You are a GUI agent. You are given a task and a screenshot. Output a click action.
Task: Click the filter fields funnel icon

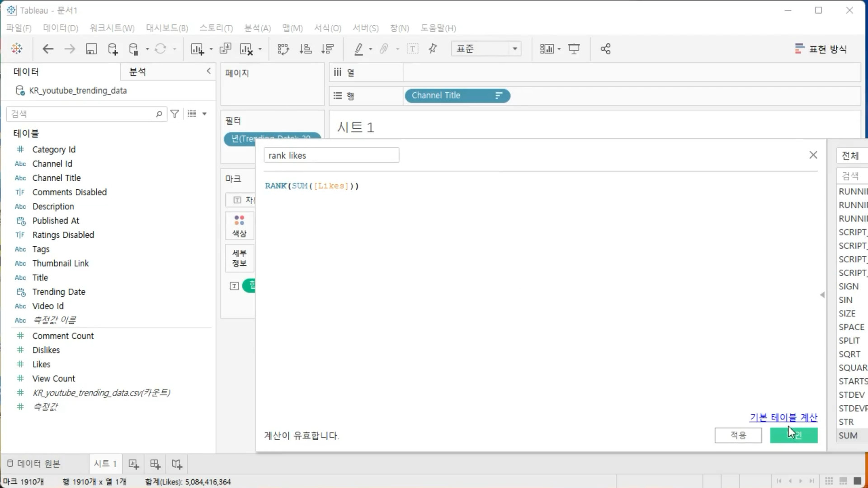tap(175, 114)
